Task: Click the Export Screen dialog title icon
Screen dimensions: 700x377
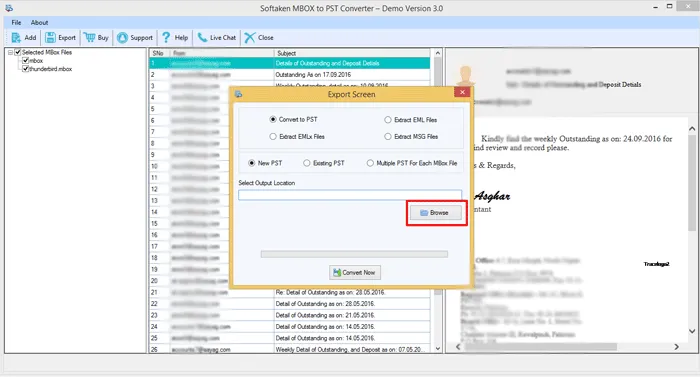Action: click(x=238, y=94)
